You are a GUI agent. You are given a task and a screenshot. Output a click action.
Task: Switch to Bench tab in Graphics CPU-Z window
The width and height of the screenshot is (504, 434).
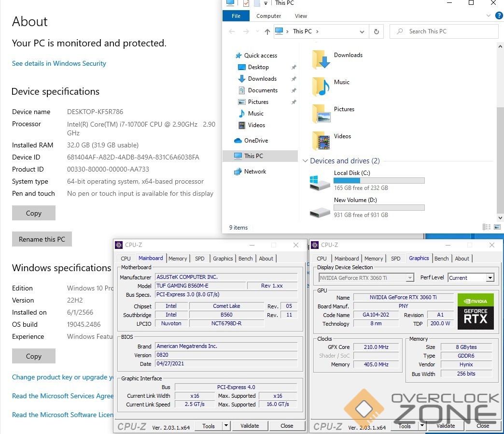coord(441,259)
